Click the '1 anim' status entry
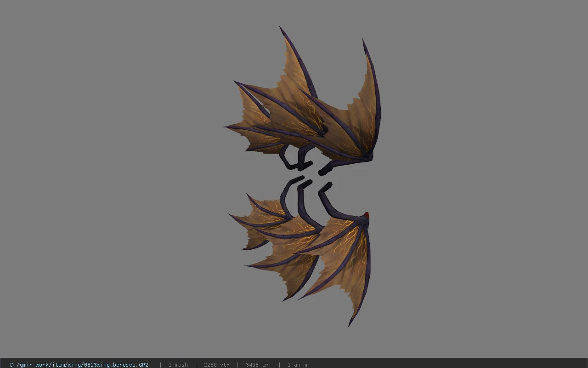This screenshot has height=368, width=588. tap(297, 365)
